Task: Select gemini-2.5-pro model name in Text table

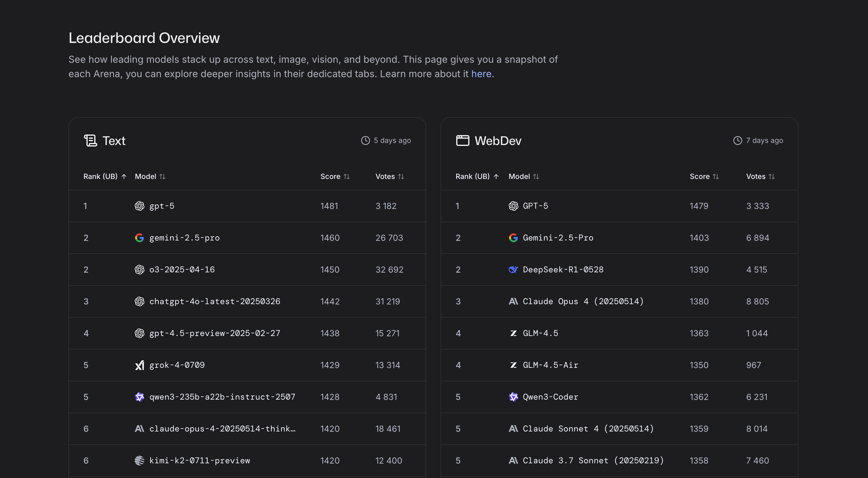Action: coord(184,238)
